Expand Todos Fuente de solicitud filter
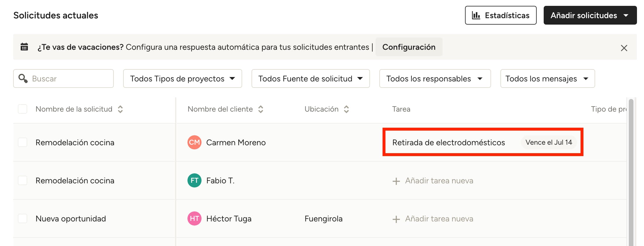Viewport: 644px width, 246px height. (x=310, y=78)
